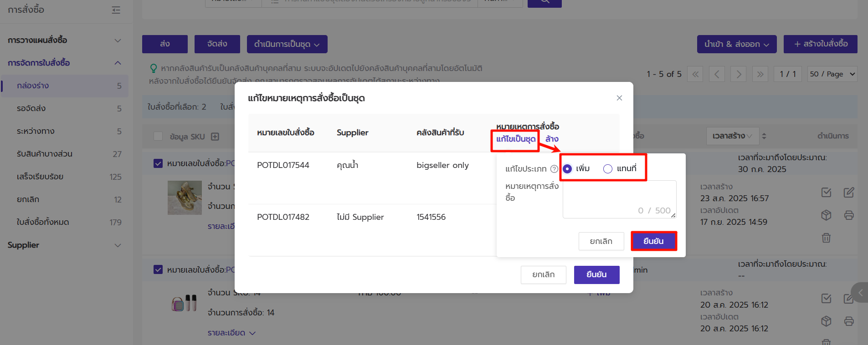Click ยืนยัน in the remark popover
This screenshot has width=868, height=345.
[x=653, y=241]
